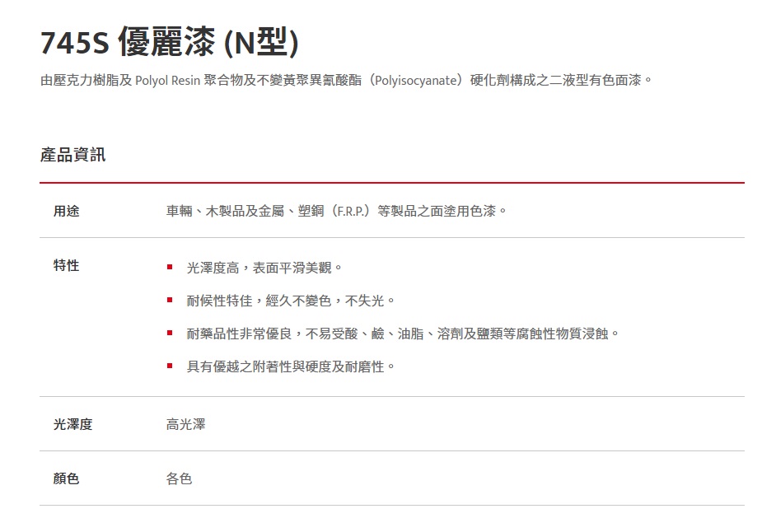The width and height of the screenshot is (776, 532).
Task: Click the red bullet before 耐藥品性非常優良
Action: pos(169,334)
